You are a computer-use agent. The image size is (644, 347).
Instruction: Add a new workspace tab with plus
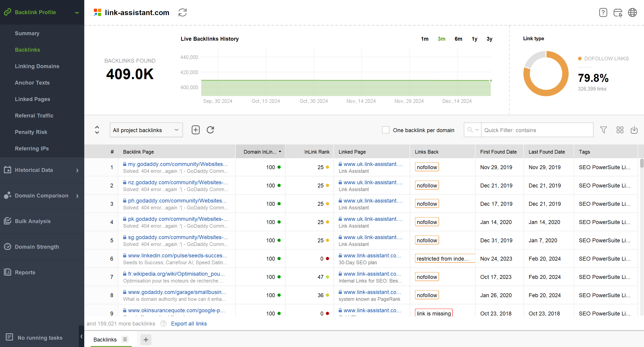click(146, 339)
